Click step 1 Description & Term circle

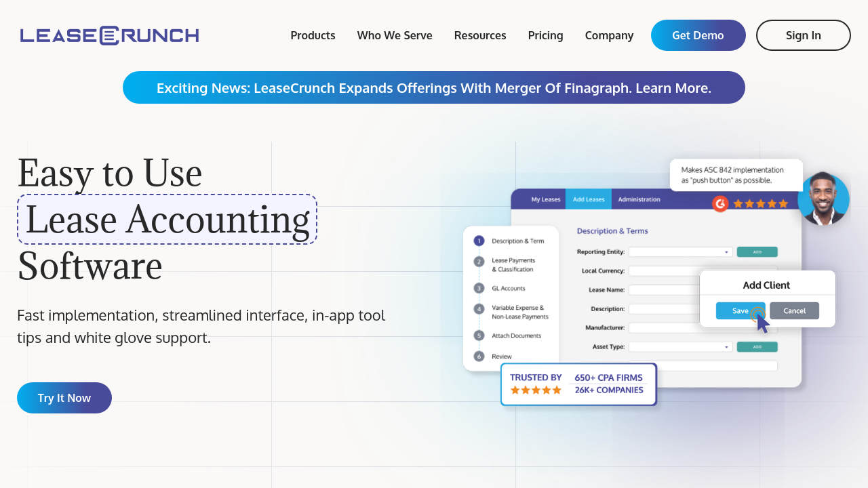(479, 241)
